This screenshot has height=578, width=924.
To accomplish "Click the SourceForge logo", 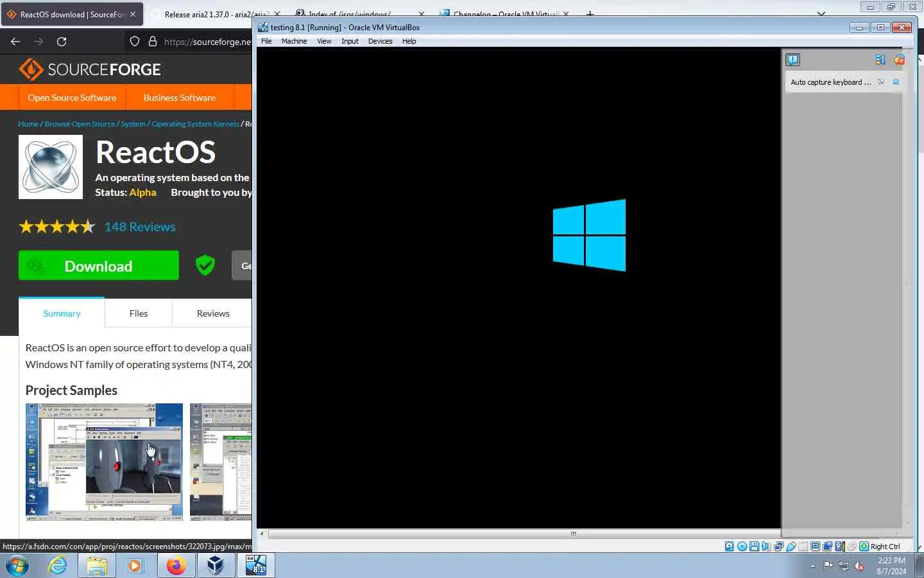I will click(x=90, y=69).
